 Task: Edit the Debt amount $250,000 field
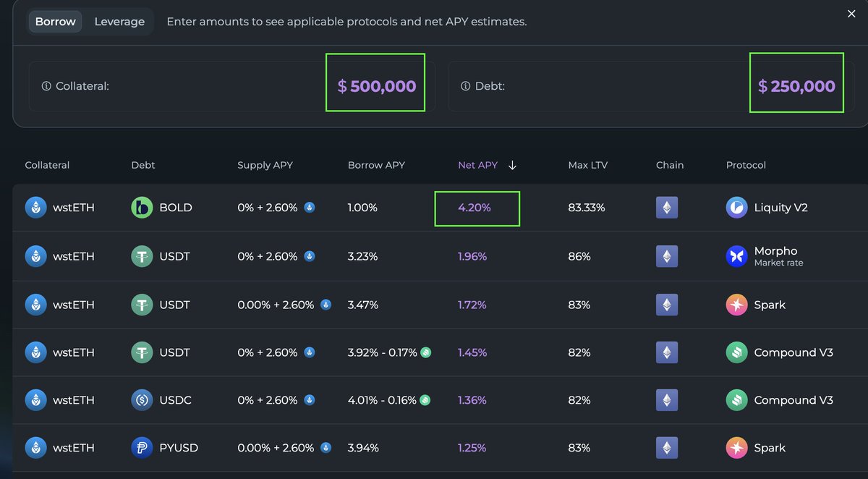[x=796, y=86]
